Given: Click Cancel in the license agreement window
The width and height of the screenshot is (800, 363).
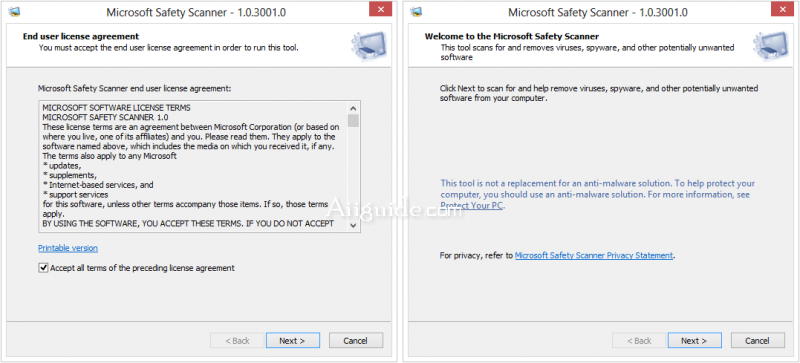Looking at the screenshot, I should (x=356, y=341).
